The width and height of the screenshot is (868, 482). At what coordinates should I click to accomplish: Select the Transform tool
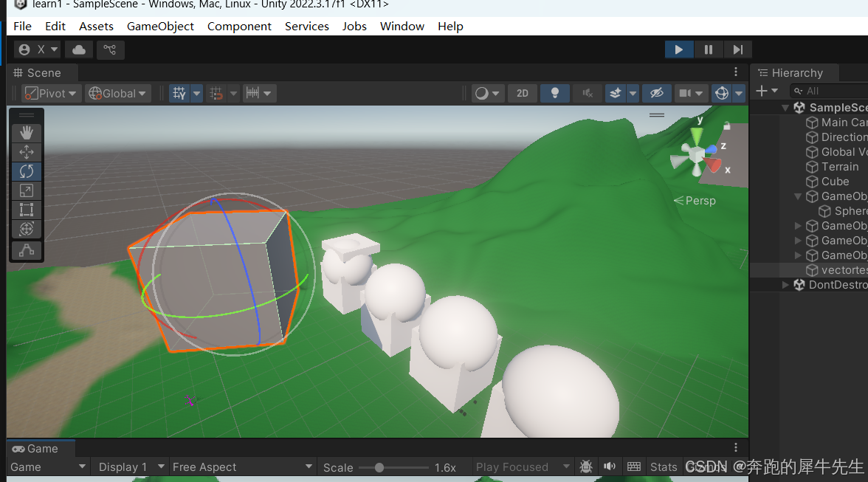(26, 229)
